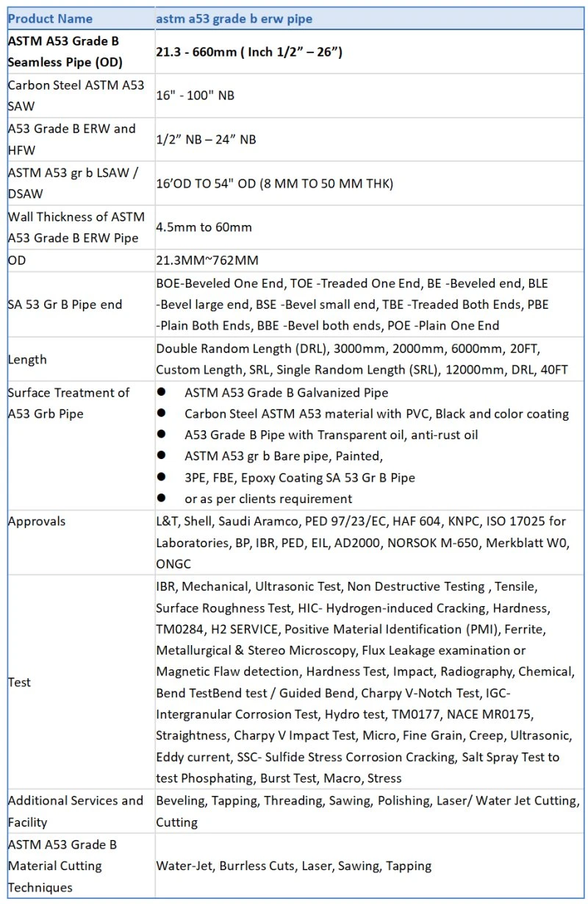
Task: Select 'SA 53 Gr B Pipe end' label
Action: [65, 305]
